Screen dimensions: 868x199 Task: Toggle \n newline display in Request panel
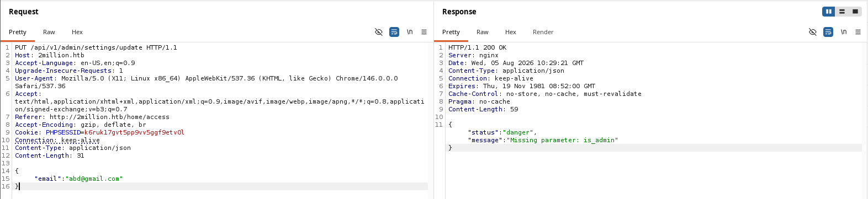[410, 32]
